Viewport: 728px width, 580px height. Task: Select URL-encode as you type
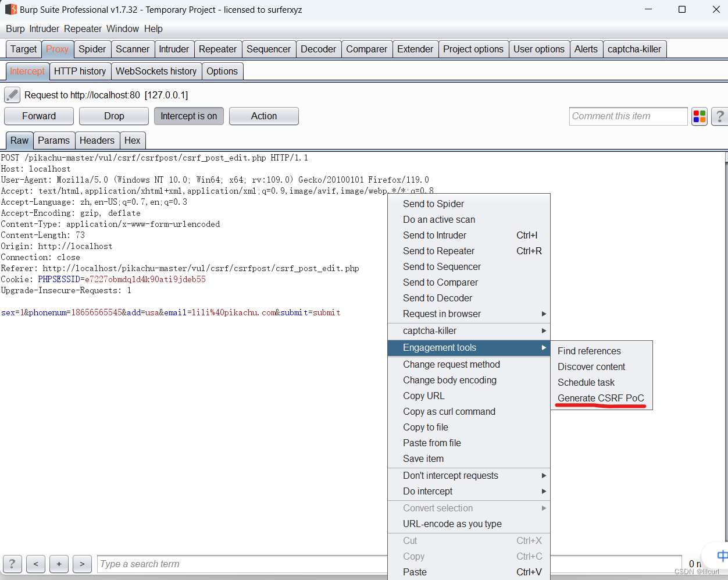click(469, 524)
